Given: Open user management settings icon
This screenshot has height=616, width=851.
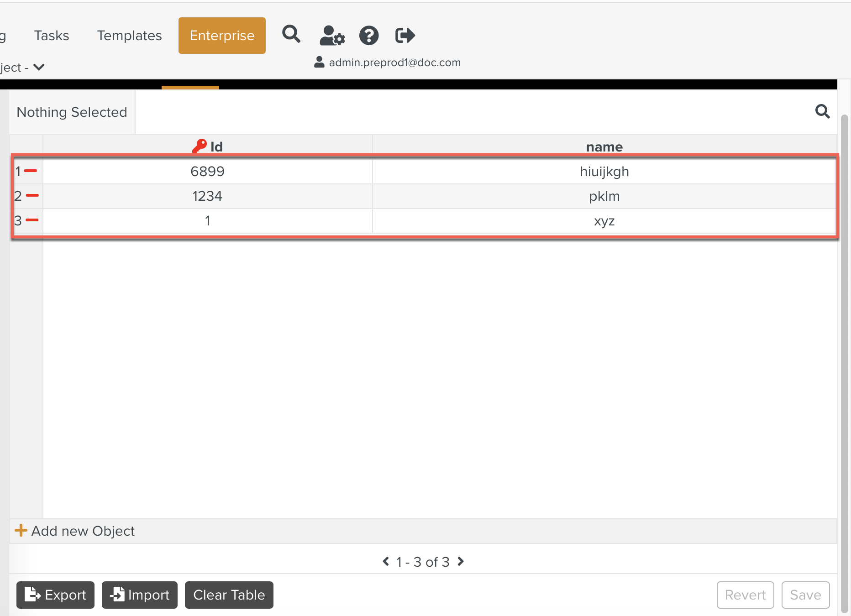Looking at the screenshot, I should (x=332, y=36).
